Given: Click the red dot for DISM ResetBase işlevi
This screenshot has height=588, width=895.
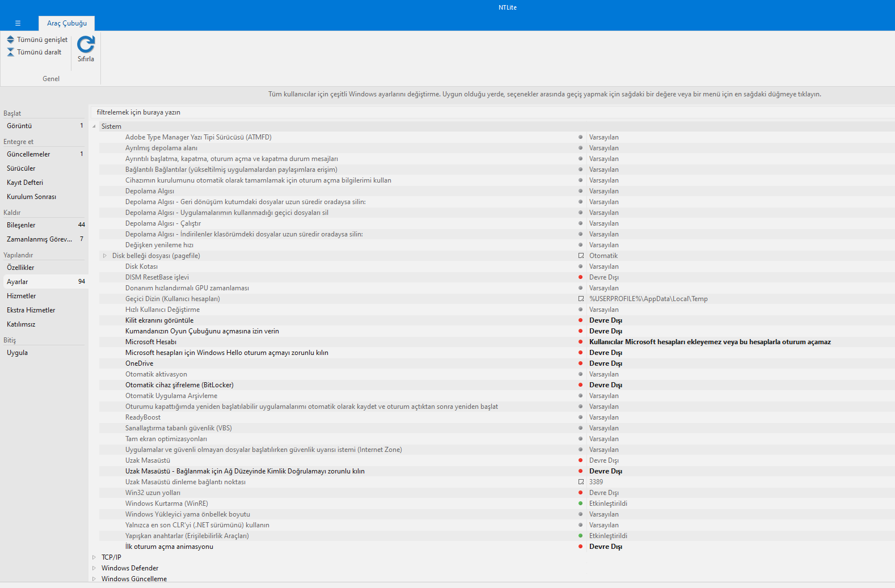Looking at the screenshot, I should (580, 277).
